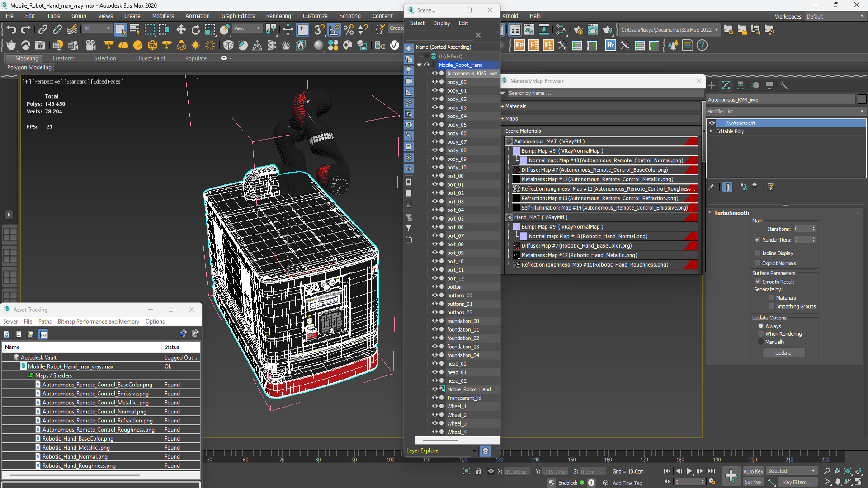Click the Undo arrow icon
The height and width of the screenshot is (488, 868).
(11, 30)
